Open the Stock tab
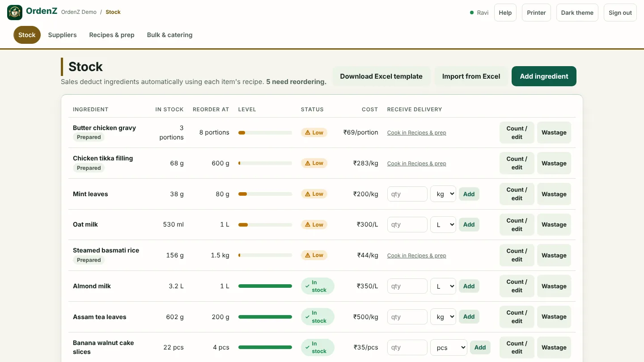644x362 pixels. pos(27,35)
